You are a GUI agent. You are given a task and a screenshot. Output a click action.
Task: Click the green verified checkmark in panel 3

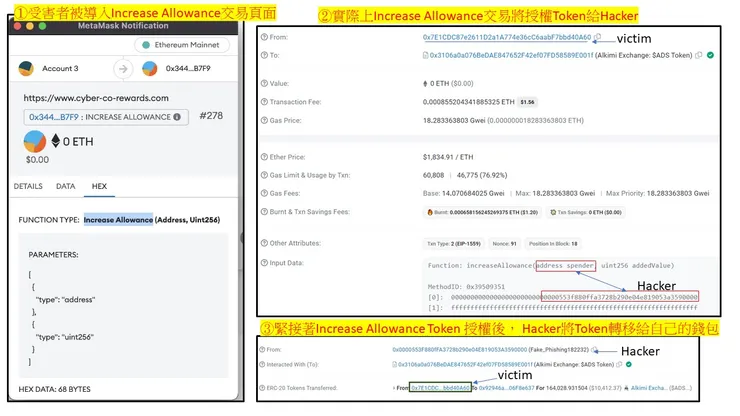pos(629,365)
